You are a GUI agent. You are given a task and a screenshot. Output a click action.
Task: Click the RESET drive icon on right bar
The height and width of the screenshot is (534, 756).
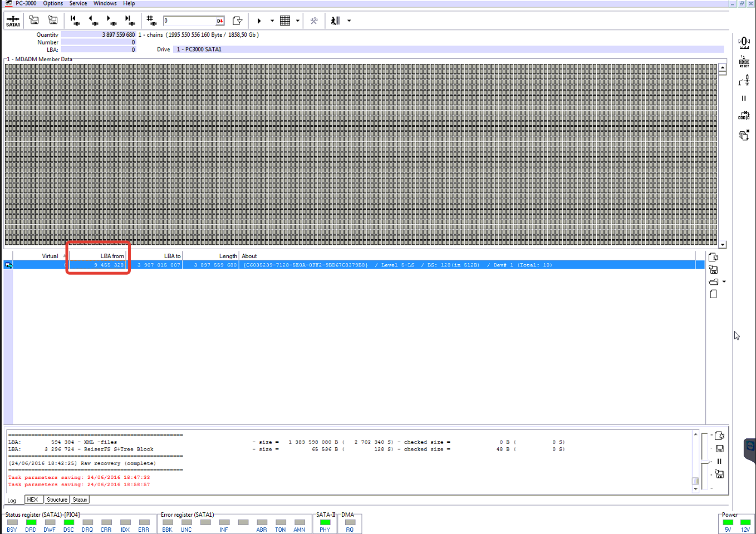click(x=744, y=62)
